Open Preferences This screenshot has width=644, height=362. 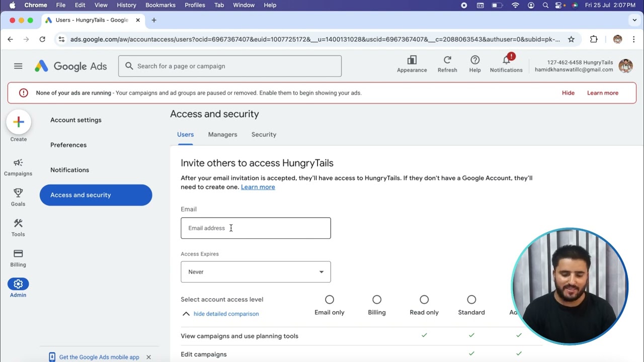point(68,145)
